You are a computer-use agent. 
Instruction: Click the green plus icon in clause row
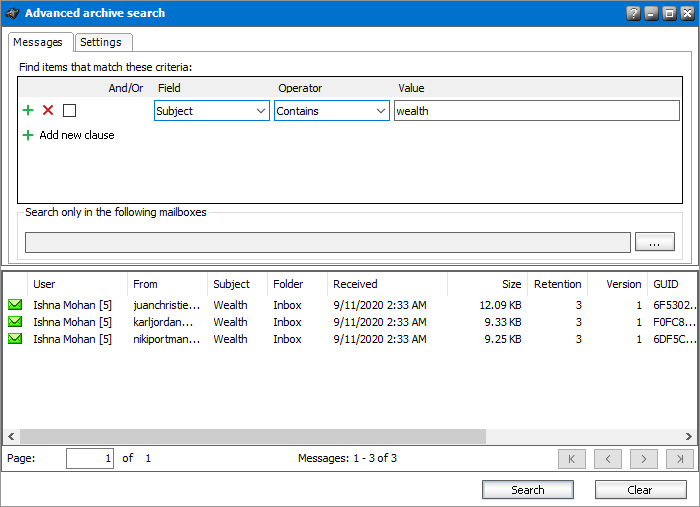28,111
